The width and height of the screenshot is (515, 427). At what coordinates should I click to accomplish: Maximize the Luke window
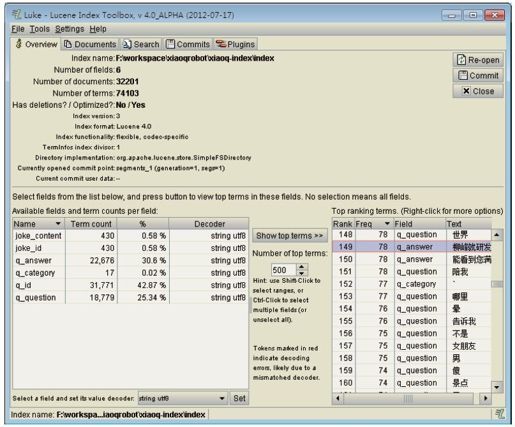click(x=473, y=15)
